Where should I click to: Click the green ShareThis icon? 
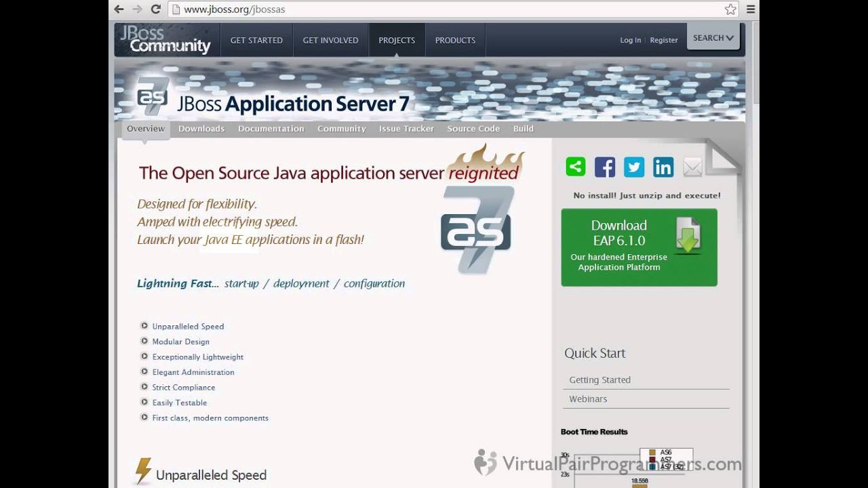tap(576, 167)
